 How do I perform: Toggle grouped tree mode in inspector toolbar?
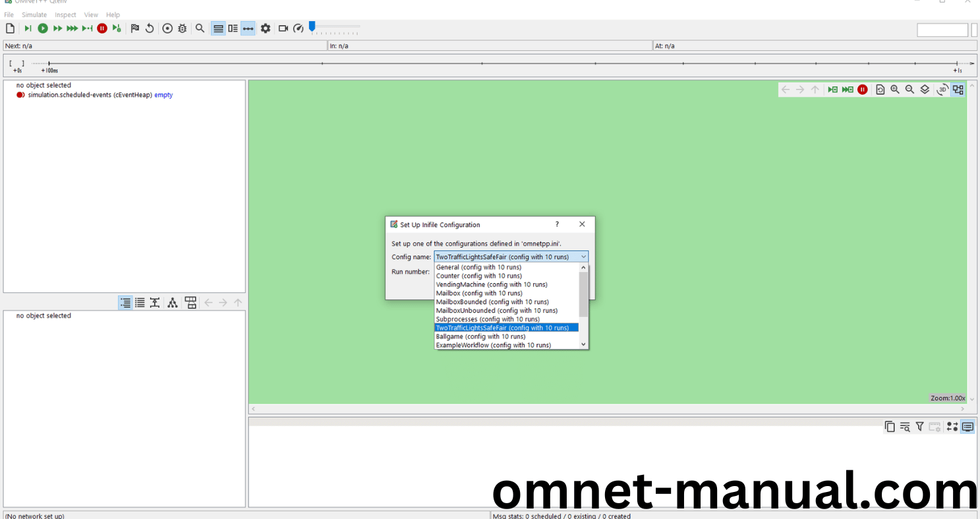click(125, 303)
